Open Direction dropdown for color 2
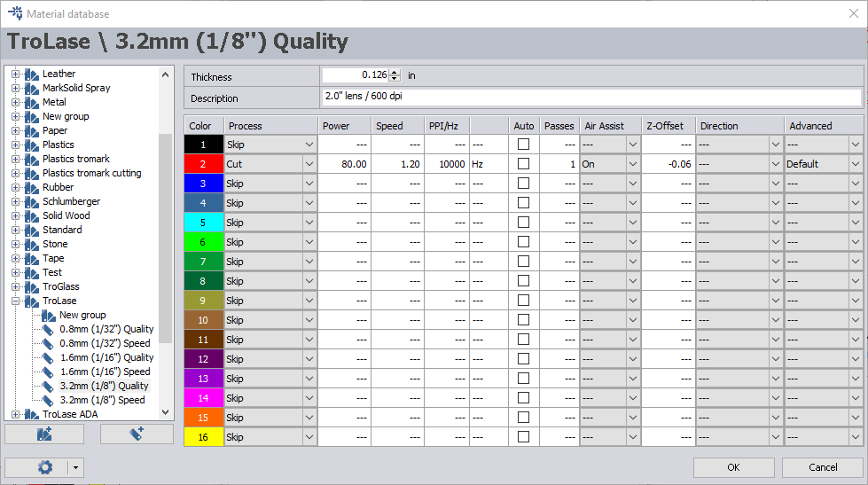The image size is (868, 485). point(776,164)
